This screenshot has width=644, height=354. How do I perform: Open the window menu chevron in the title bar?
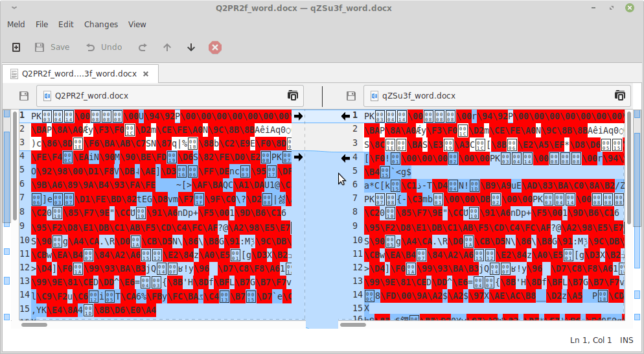click(14, 8)
